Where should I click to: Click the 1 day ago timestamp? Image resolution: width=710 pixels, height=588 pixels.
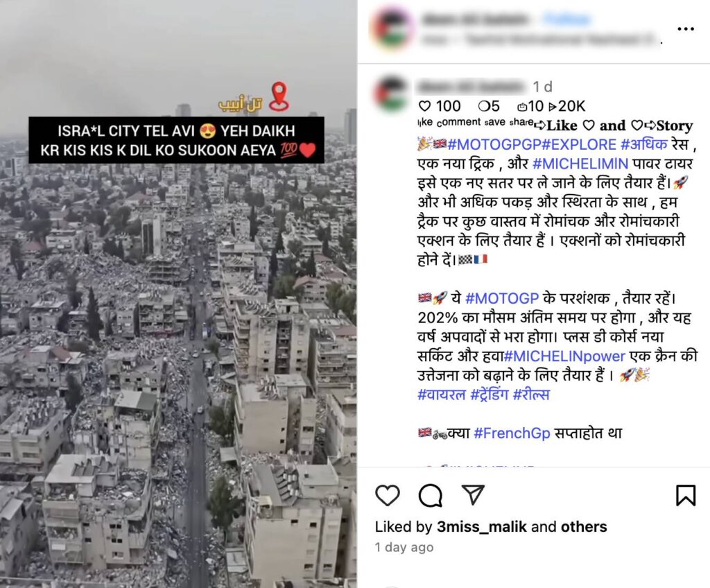coord(404,547)
